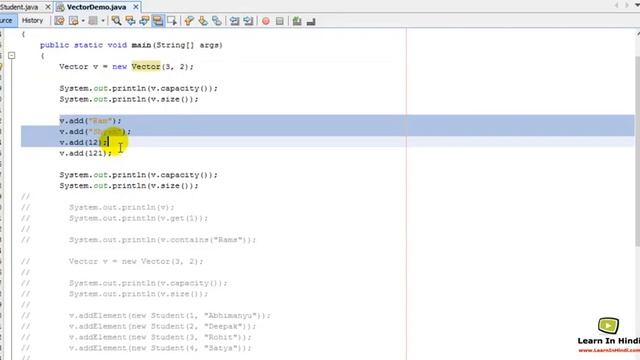
Task: Click the Back navigation toolbar icon
Action: pos(73,21)
